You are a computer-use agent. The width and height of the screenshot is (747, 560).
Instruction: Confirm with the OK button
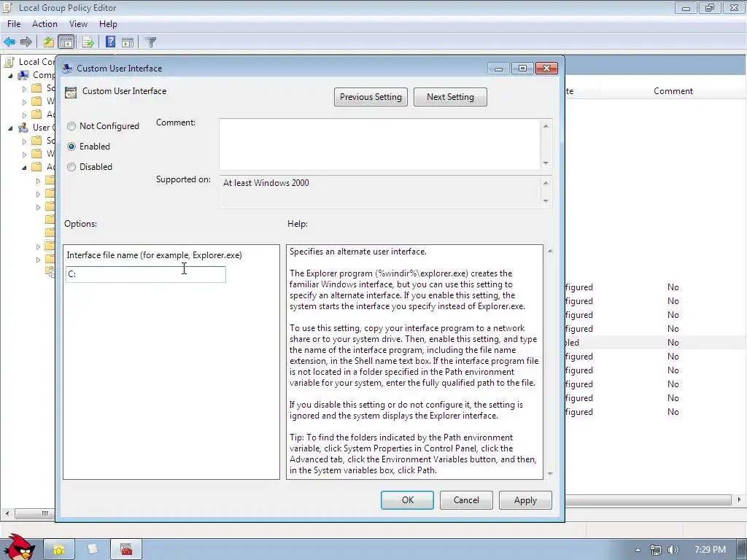tap(407, 500)
